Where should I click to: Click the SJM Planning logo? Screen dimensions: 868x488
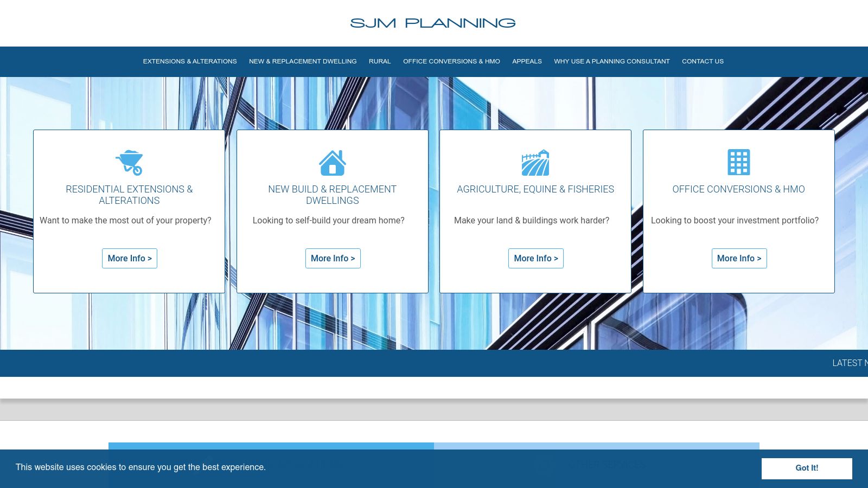[432, 23]
